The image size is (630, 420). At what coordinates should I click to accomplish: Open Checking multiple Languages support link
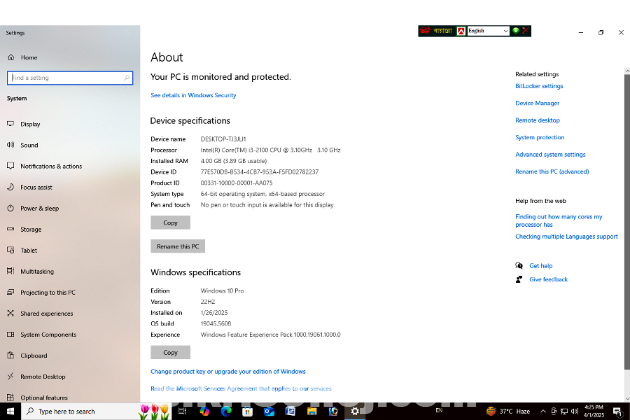pos(567,237)
